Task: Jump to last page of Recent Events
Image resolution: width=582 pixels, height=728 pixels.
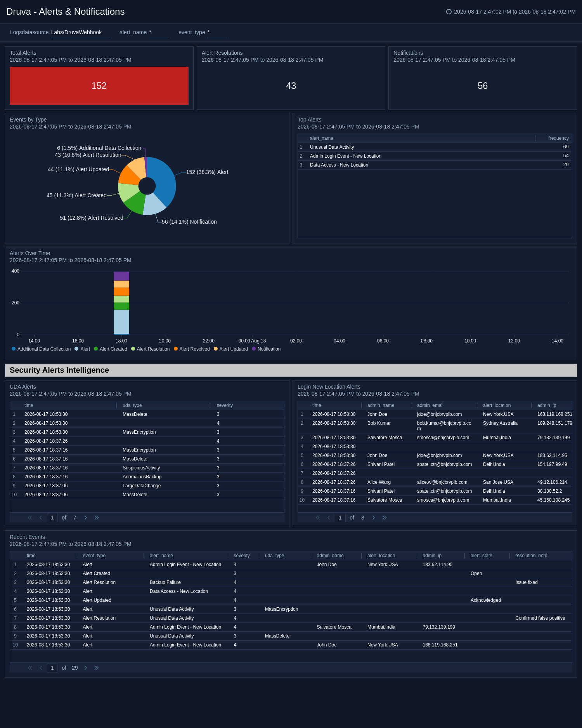Action: pyautogui.click(x=97, y=668)
